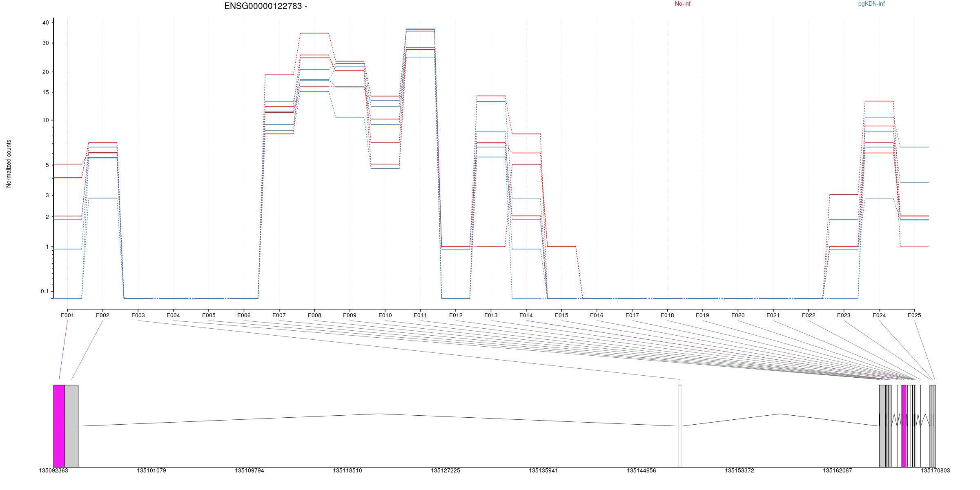This screenshot has height=490, width=980.
Task: Click genomic coordinate 135118510
Action: click(x=347, y=470)
